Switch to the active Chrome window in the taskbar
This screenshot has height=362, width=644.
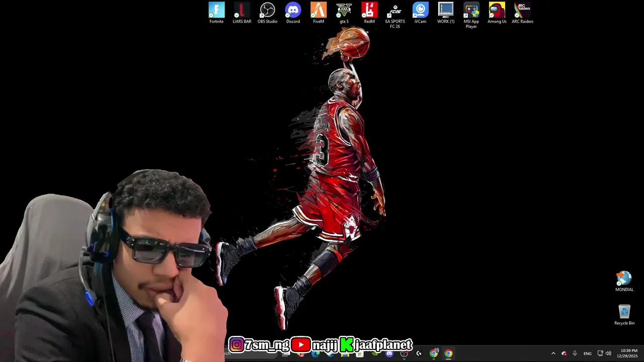(448, 353)
